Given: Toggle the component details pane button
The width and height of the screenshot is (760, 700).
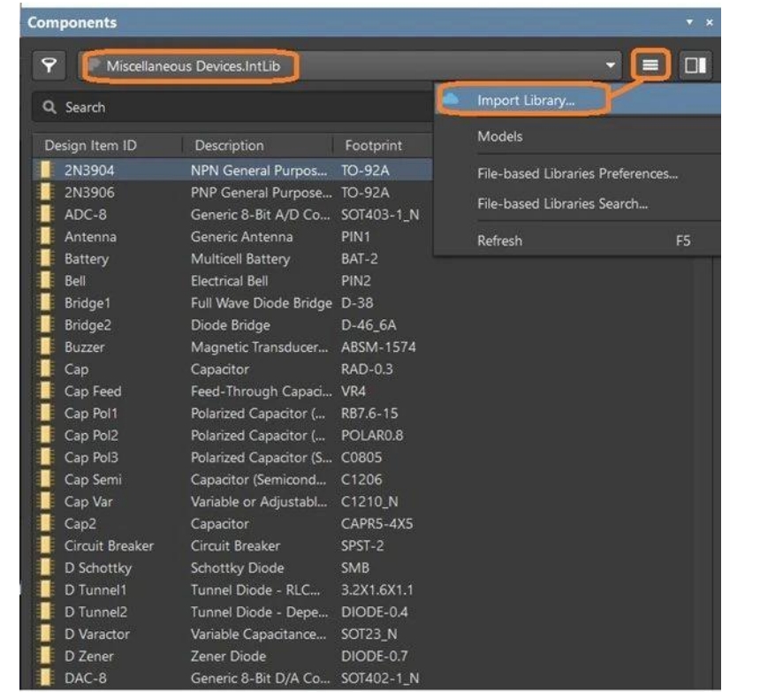Looking at the screenshot, I should (x=695, y=65).
